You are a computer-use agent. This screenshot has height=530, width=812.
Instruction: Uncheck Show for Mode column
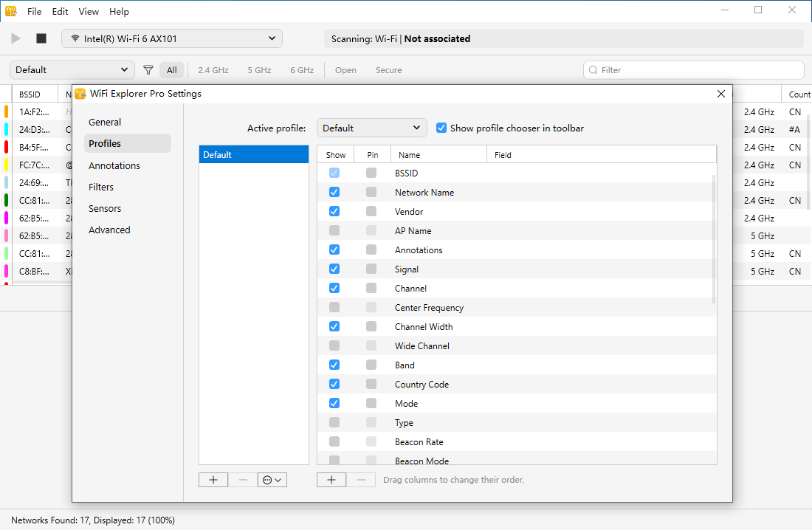tap(334, 403)
